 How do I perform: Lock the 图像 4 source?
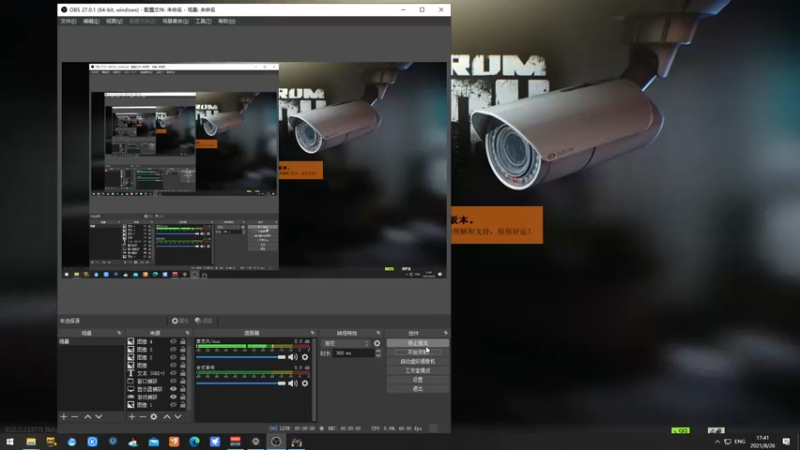point(183,342)
